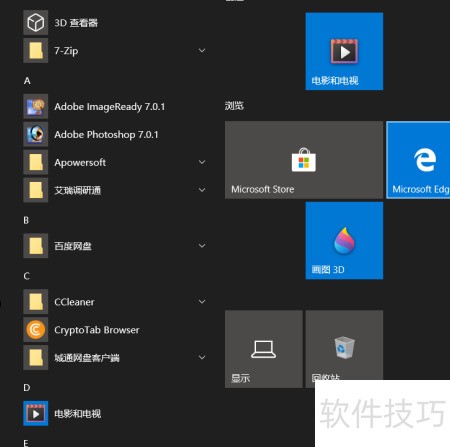This screenshot has height=447, width=450.
Task: Expand the 7-Zip folder chevron
Action: coord(202,51)
